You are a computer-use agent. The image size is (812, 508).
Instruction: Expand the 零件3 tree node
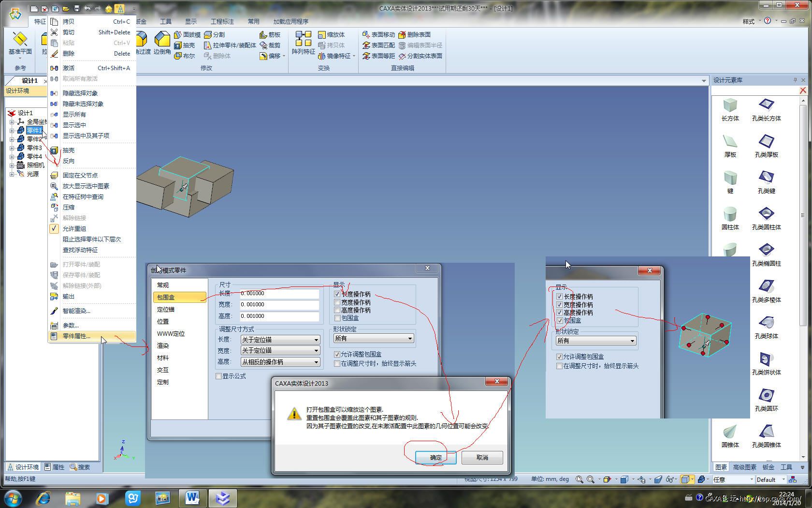[x=12, y=148]
